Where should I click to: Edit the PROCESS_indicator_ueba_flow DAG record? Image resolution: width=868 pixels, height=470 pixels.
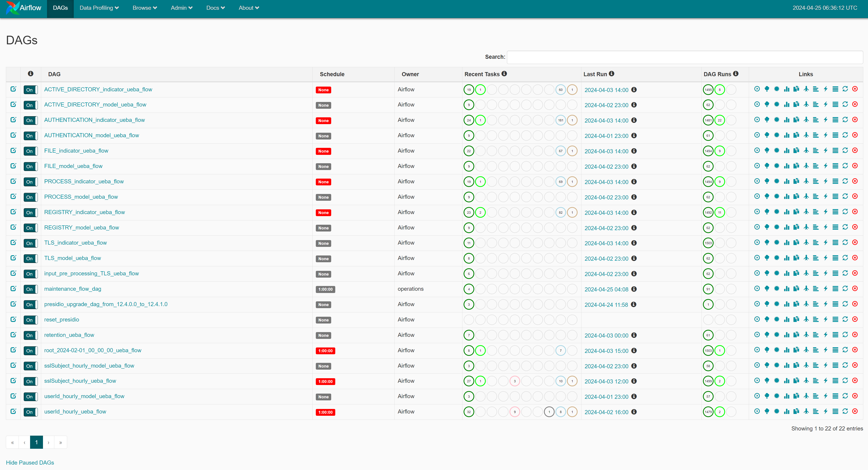[13, 181]
